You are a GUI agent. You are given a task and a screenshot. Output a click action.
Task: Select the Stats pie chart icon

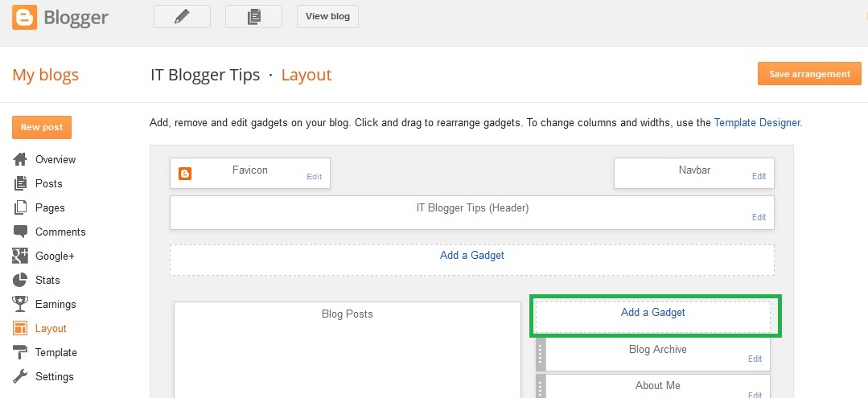click(20, 280)
